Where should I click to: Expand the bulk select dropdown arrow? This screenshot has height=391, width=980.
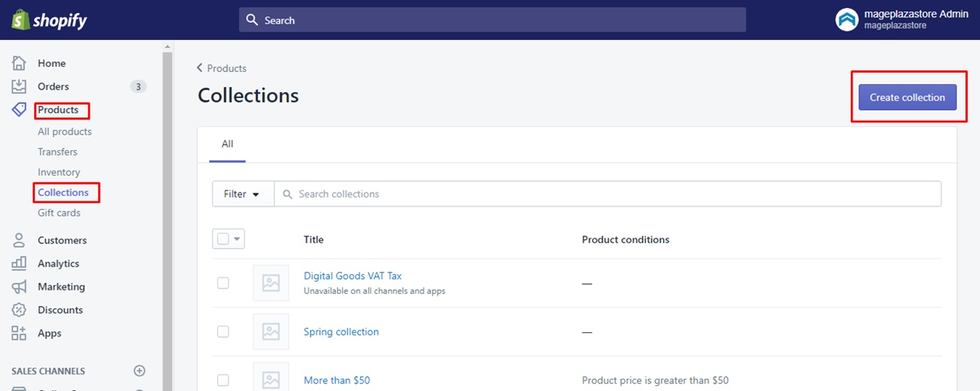(238, 239)
